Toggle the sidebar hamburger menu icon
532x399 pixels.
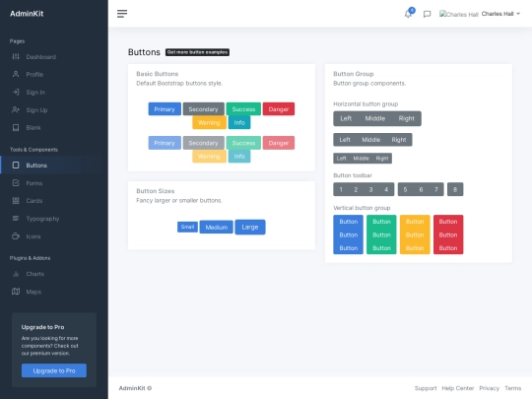click(122, 14)
